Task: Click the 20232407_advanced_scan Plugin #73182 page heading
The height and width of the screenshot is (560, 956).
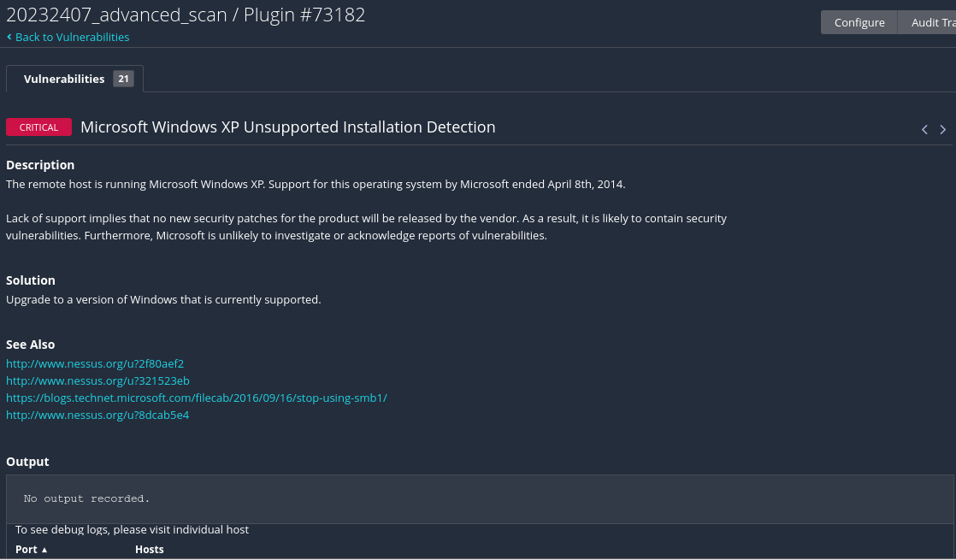Action: coord(186,15)
